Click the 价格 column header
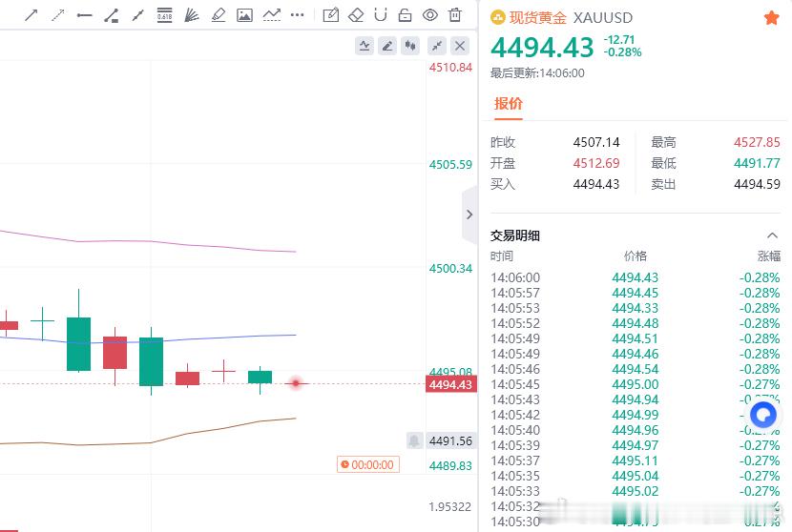This screenshot has height=532, width=792. [x=635, y=256]
